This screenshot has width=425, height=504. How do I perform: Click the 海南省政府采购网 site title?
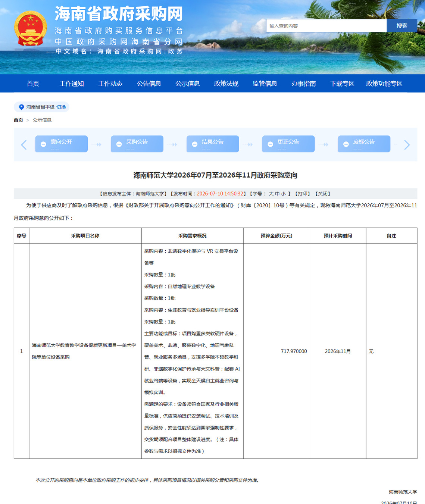tap(119, 14)
